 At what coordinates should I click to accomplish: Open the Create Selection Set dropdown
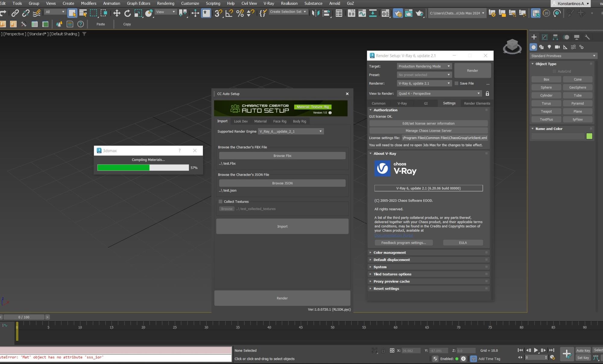[x=288, y=12]
